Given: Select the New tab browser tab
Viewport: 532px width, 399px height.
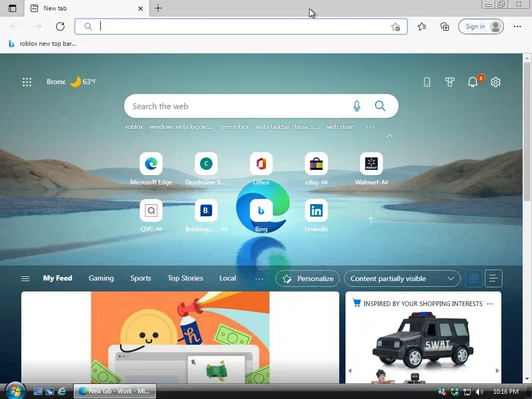Looking at the screenshot, I should click(87, 8).
